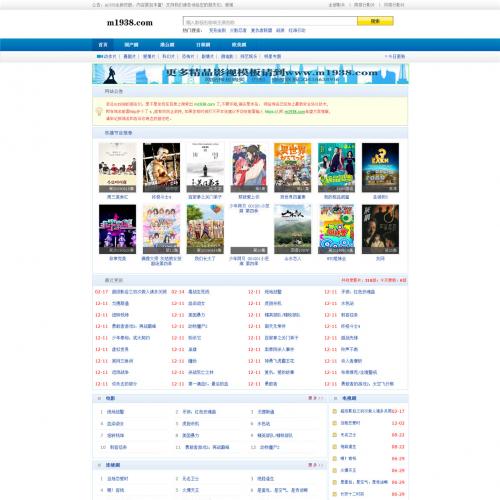The width and height of the screenshot is (500, 500).
Task: Open the dark poster showing a yellow question mark
Action: (x=380, y=167)
